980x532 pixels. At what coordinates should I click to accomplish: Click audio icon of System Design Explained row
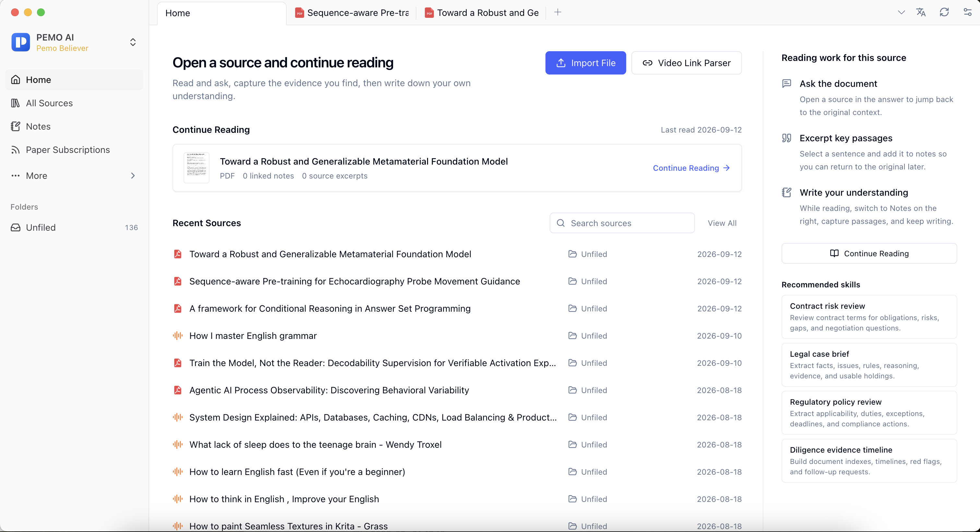(x=178, y=417)
